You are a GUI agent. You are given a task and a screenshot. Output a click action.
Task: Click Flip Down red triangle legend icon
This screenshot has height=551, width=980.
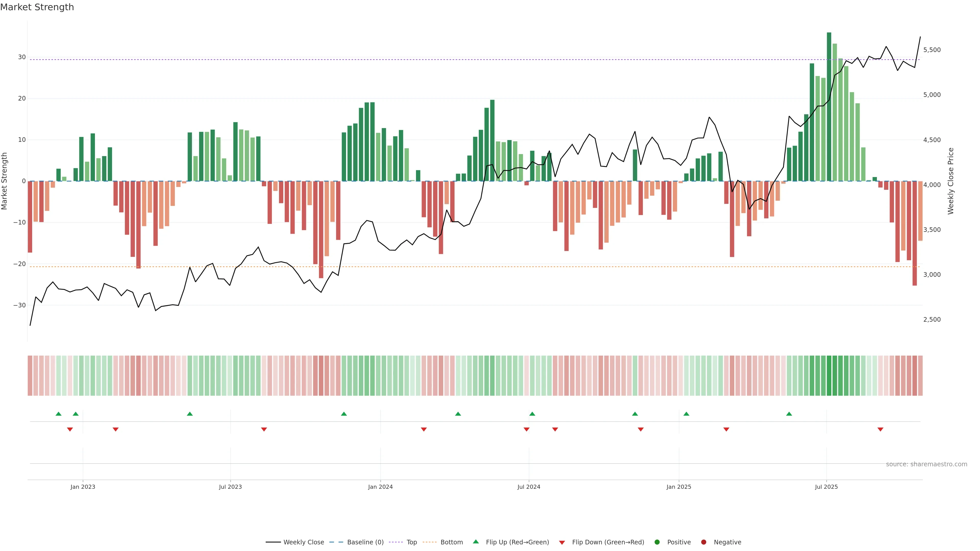[x=562, y=542]
